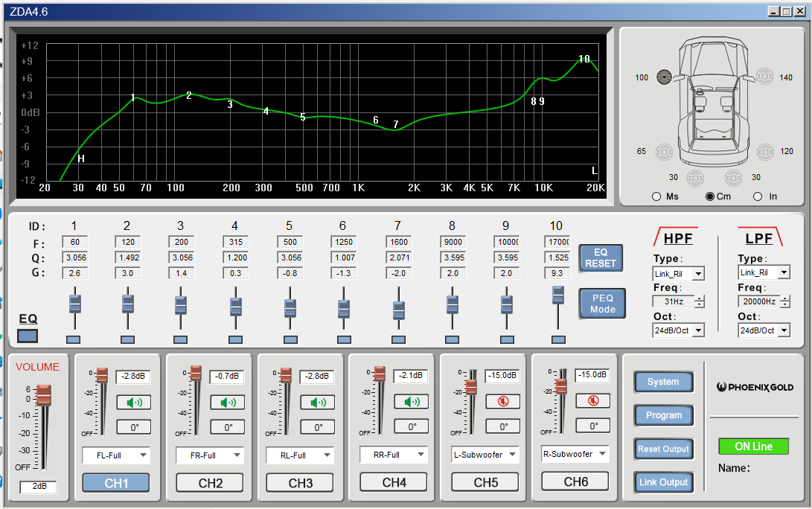Open the LPF Oct slope dropdown
Screen dimensions: 812x509
coord(764,330)
